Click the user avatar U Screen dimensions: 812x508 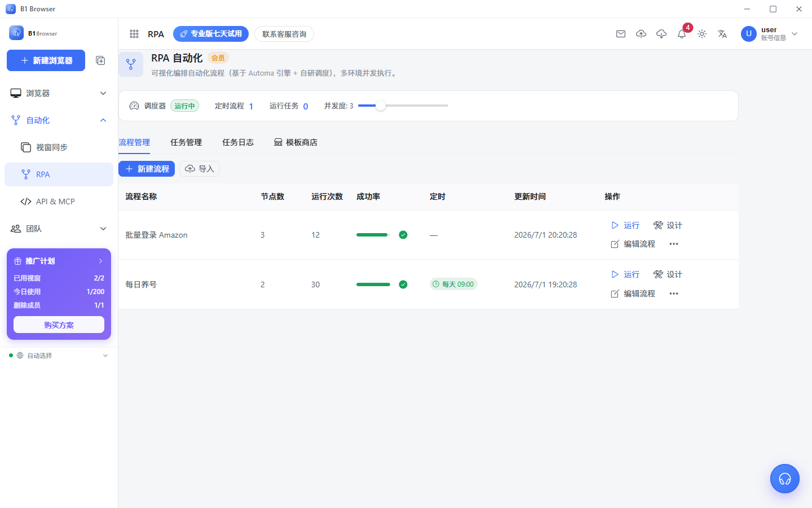tap(749, 34)
